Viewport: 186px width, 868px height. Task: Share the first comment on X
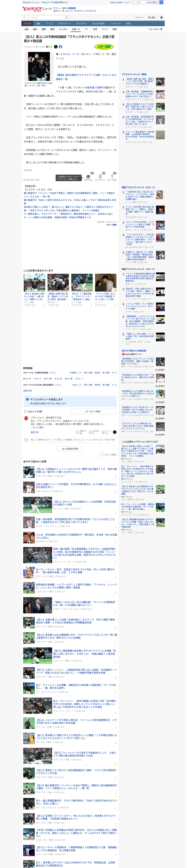pos(115,432)
